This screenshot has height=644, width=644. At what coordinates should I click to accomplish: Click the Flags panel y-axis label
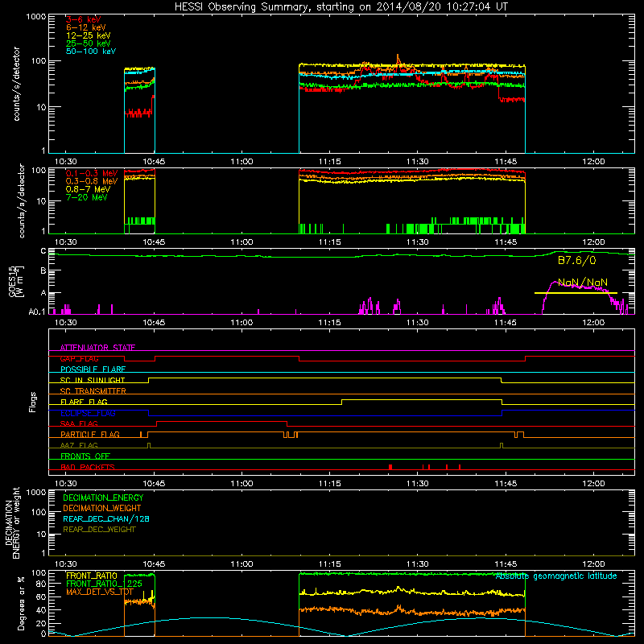[x=32, y=402]
